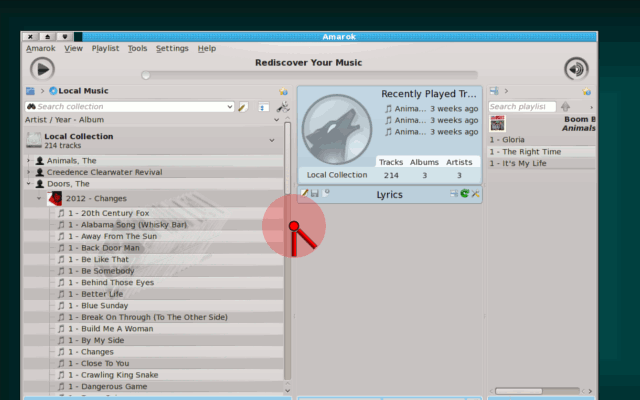Open the Help menu
Viewport: 640px width, 400px height.
tap(207, 48)
